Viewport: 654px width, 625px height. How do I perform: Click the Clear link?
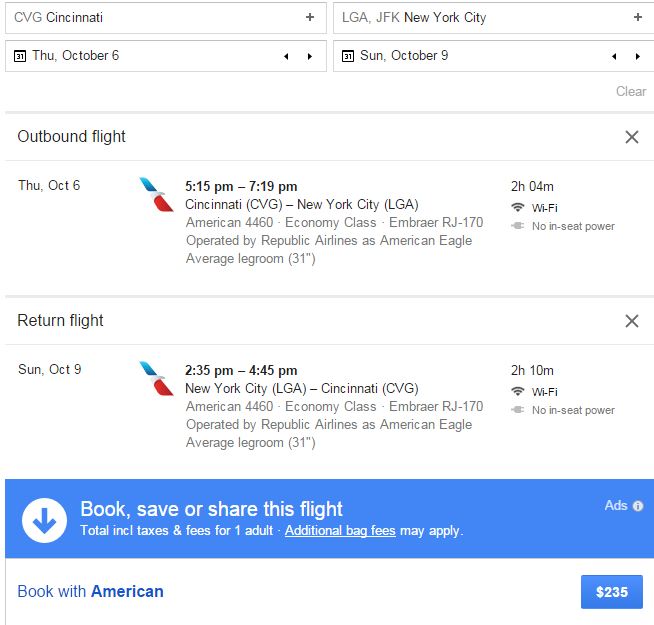(x=630, y=91)
